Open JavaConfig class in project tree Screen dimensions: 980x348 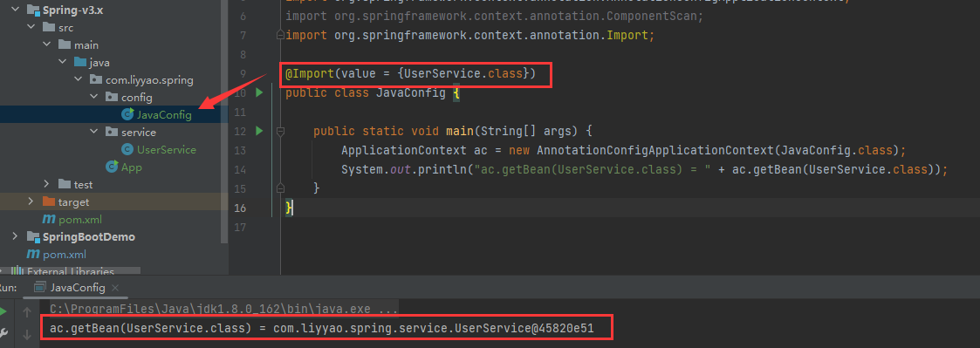pos(164,115)
